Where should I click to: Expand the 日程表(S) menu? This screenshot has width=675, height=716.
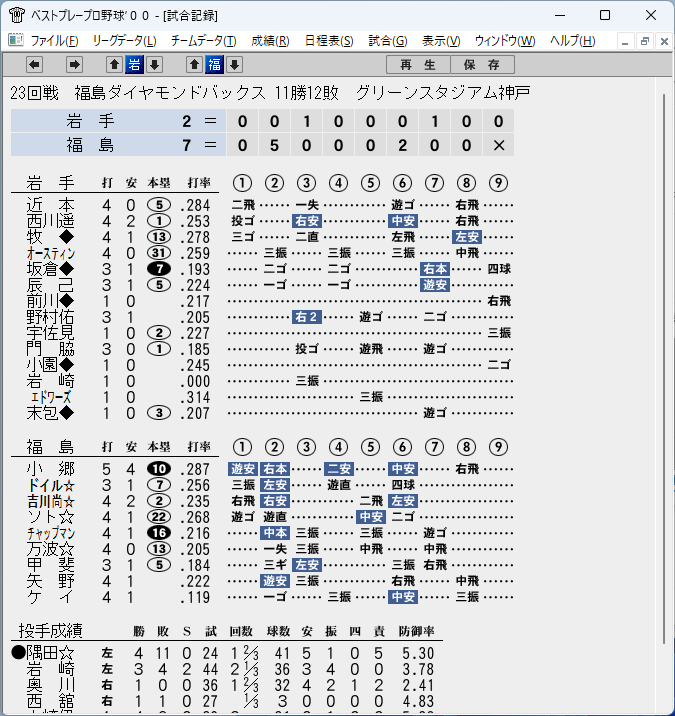pyautogui.click(x=329, y=41)
